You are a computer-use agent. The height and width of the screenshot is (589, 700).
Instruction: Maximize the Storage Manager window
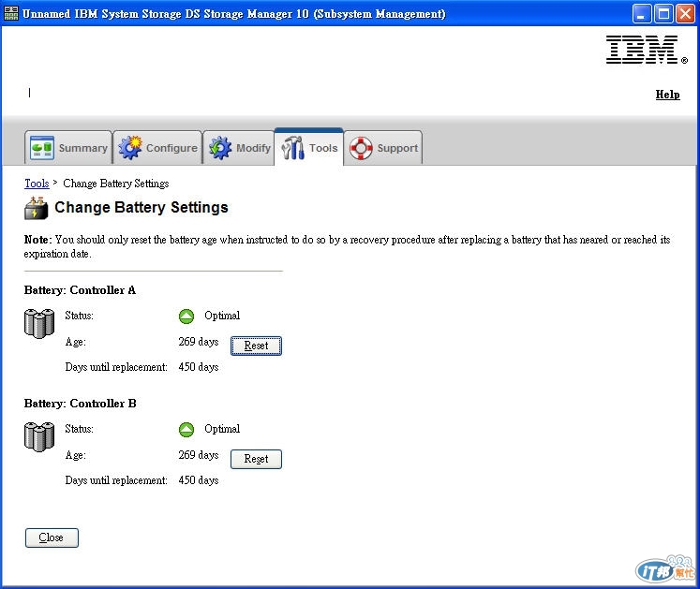click(663, 14)
